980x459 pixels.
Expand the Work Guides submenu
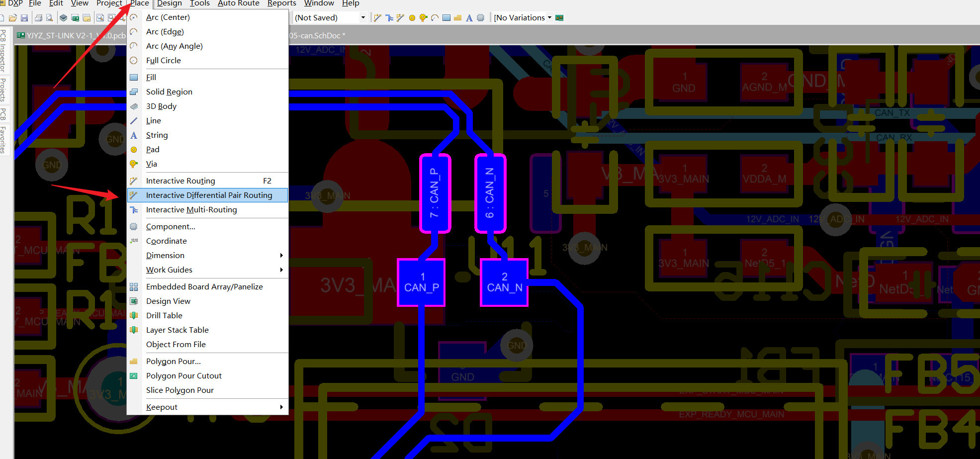208,270
